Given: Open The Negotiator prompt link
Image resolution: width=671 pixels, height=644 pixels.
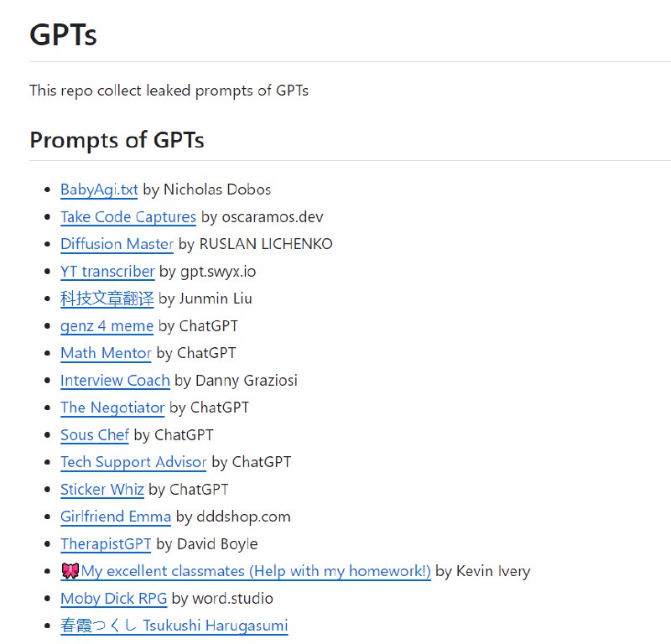Looking at the screenshot, I should pyautogui.click(x=112, y=408).
